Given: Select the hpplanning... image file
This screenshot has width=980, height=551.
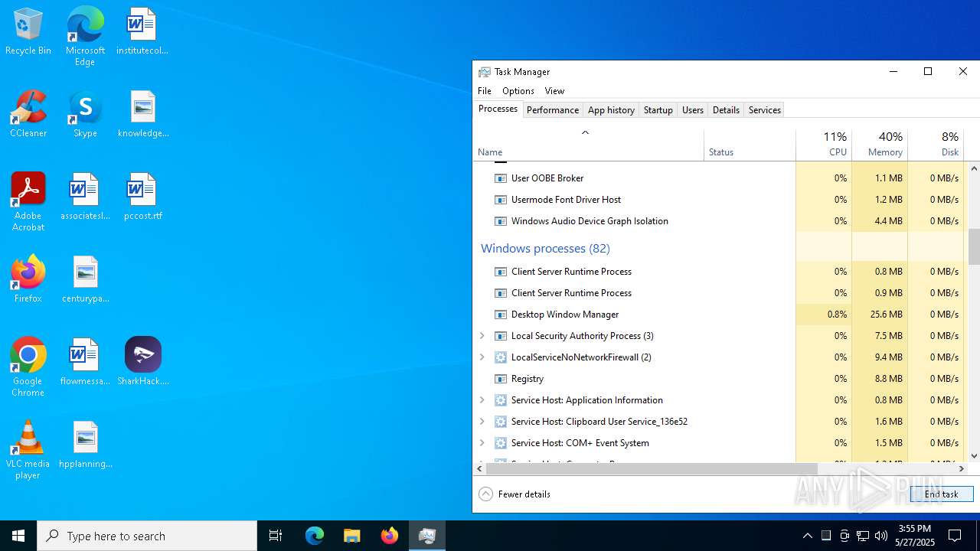Looking at the screenshot, I should [85, 445].
